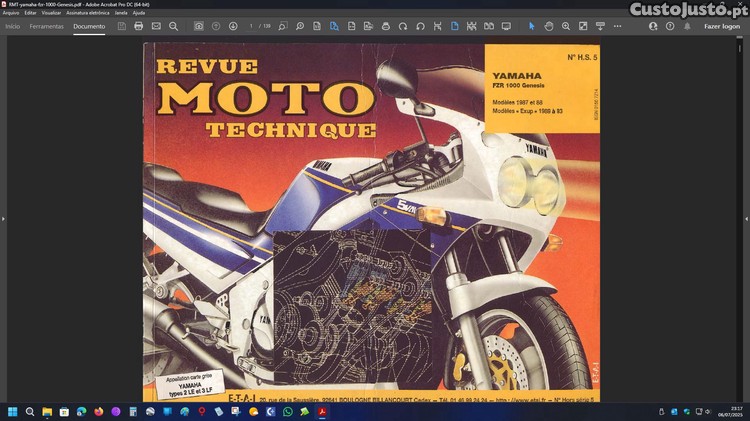Open the notifications bell
This screenshot has width=750, height=421.
pos(687,26)
